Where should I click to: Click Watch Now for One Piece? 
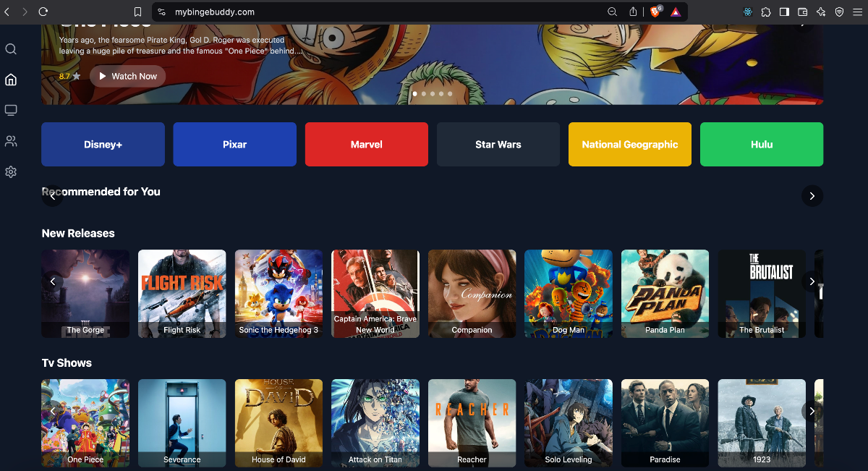click(128, 76)
